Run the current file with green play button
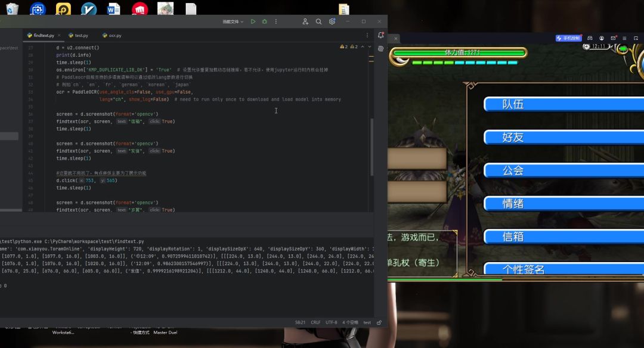The image size is (644, 348). [253, 21]
